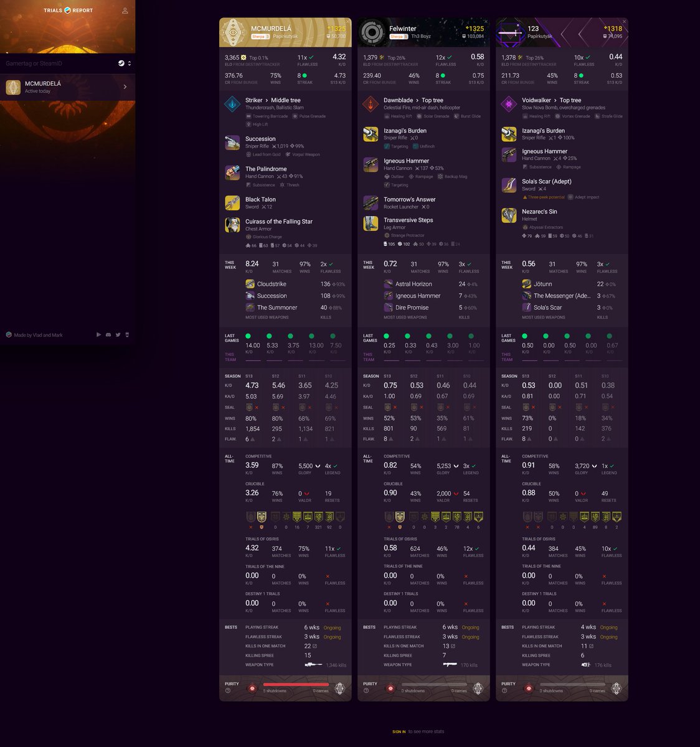Click the Purity help icon on Felwinter's card
Screen dimensions: 700x747
point(366,690)
